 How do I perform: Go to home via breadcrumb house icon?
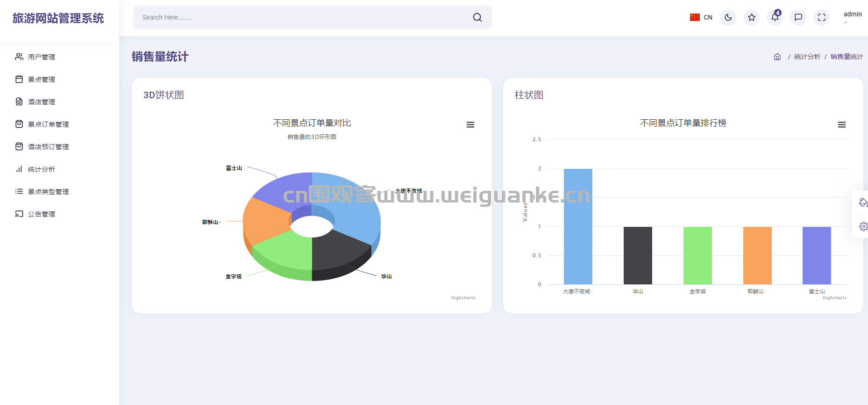(777, 57)
